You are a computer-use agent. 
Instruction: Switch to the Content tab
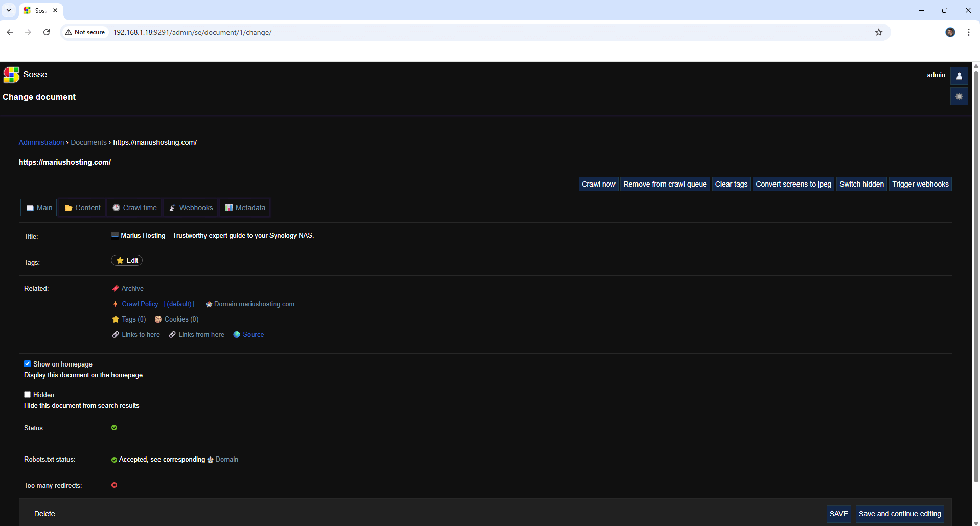tap(82, 208)
